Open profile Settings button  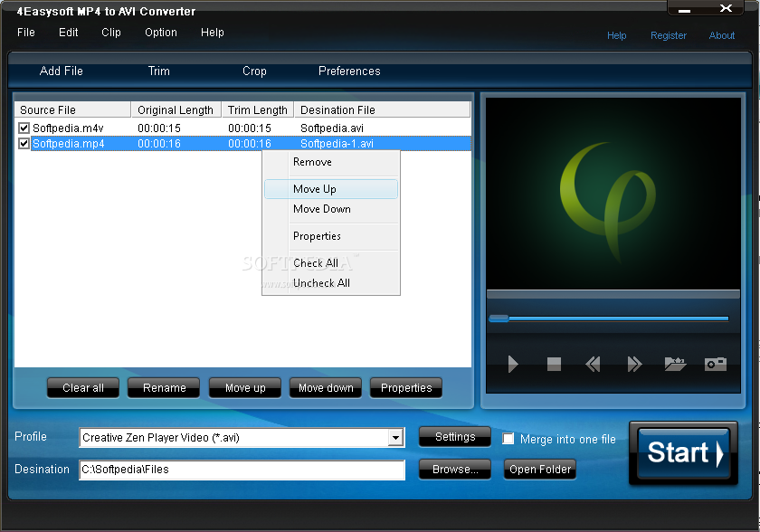coord(454,437)
